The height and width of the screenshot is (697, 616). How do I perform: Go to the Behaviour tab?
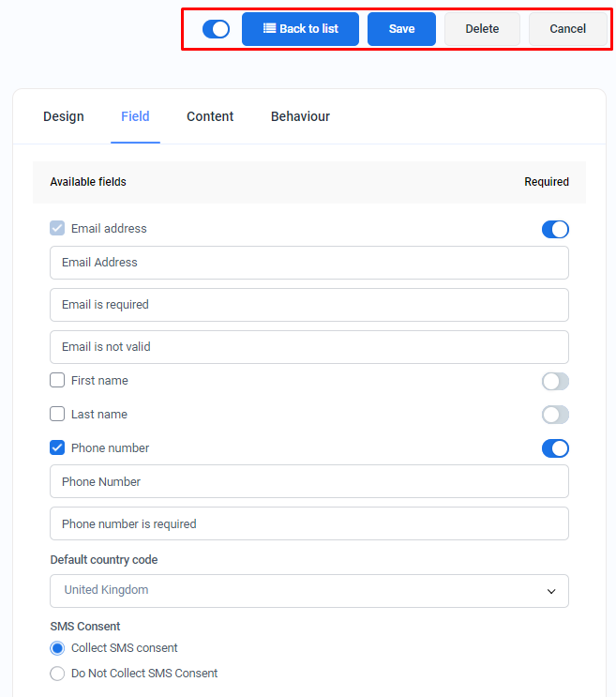[x=300, y=116]
